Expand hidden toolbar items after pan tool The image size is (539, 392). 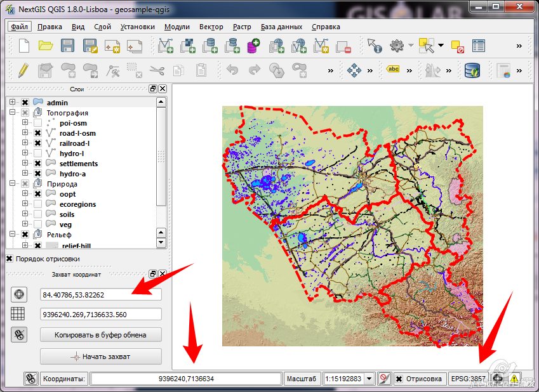tap(370, 71)
